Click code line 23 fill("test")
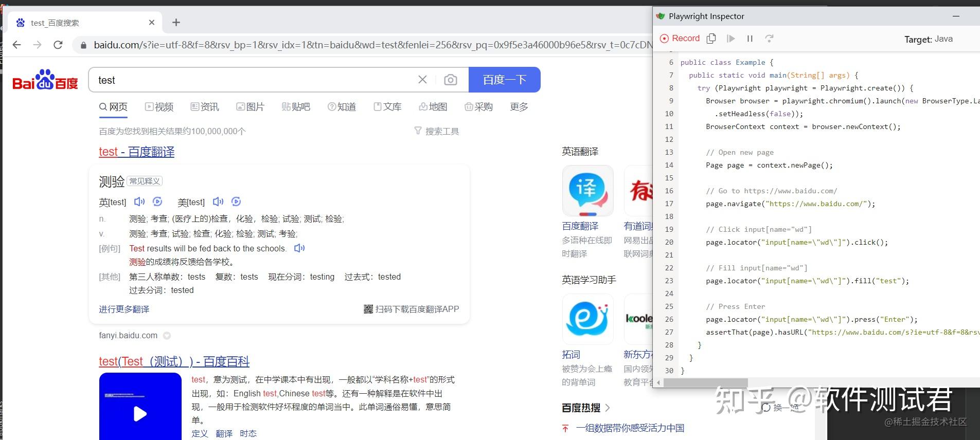980x440 pixels. 807,281
